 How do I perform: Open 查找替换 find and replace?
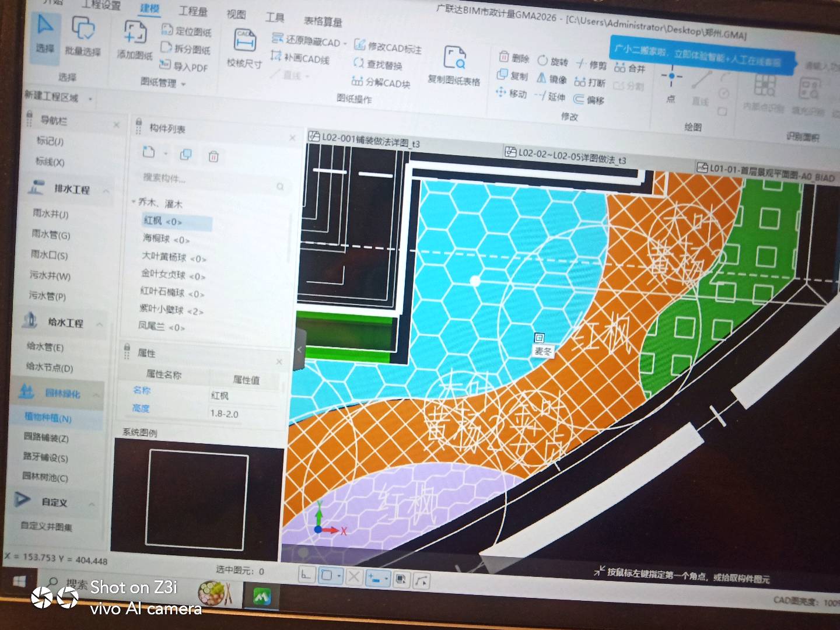[378, 64]
